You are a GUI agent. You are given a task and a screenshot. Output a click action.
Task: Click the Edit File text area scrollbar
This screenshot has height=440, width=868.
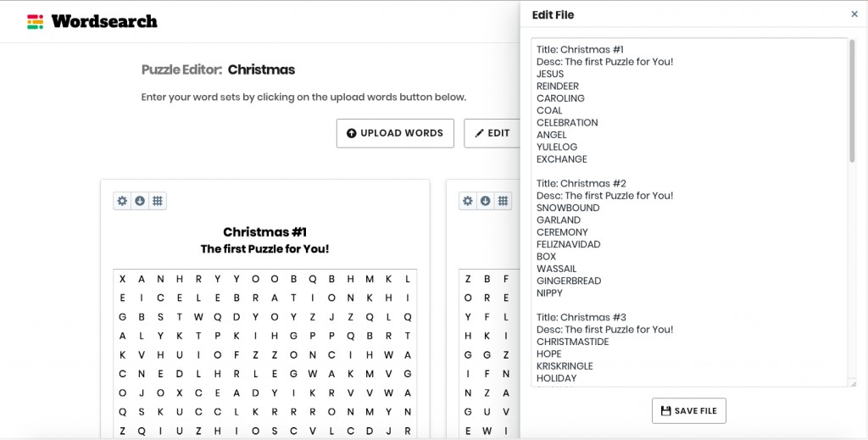851,102
